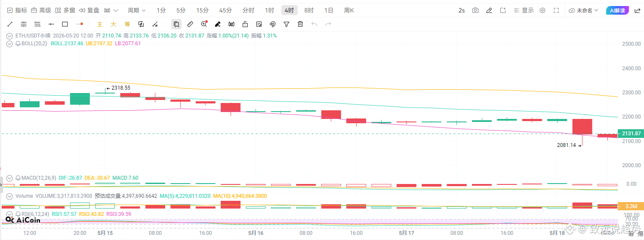
Task: Switch to the 5分 timeframe
Action: (181, 10)
